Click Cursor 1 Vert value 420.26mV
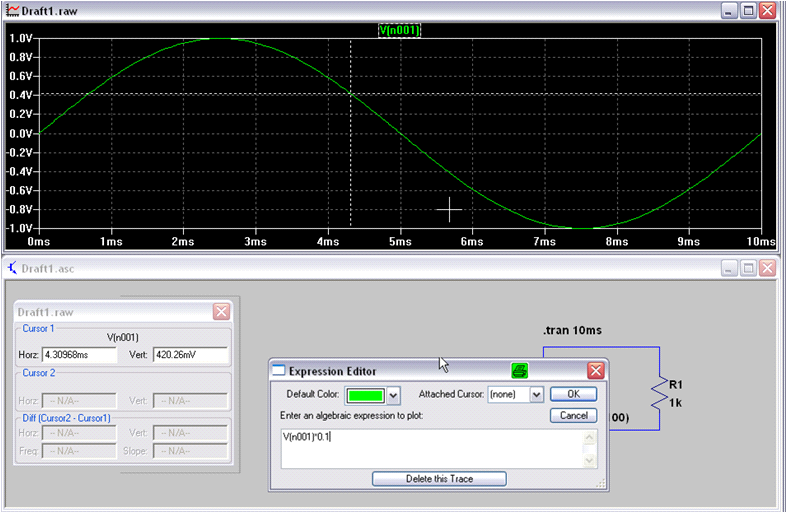The width and height of the screenshot is (787, 513). [190, 355]
